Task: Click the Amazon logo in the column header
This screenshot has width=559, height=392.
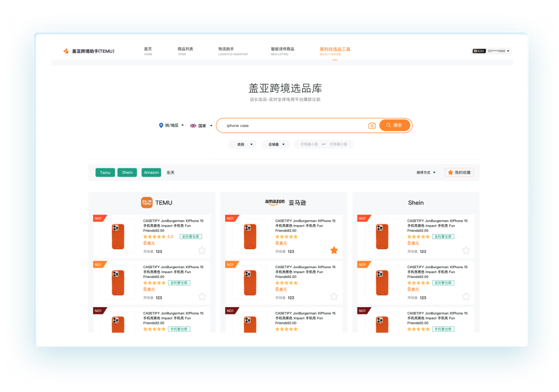Action: 275,202
